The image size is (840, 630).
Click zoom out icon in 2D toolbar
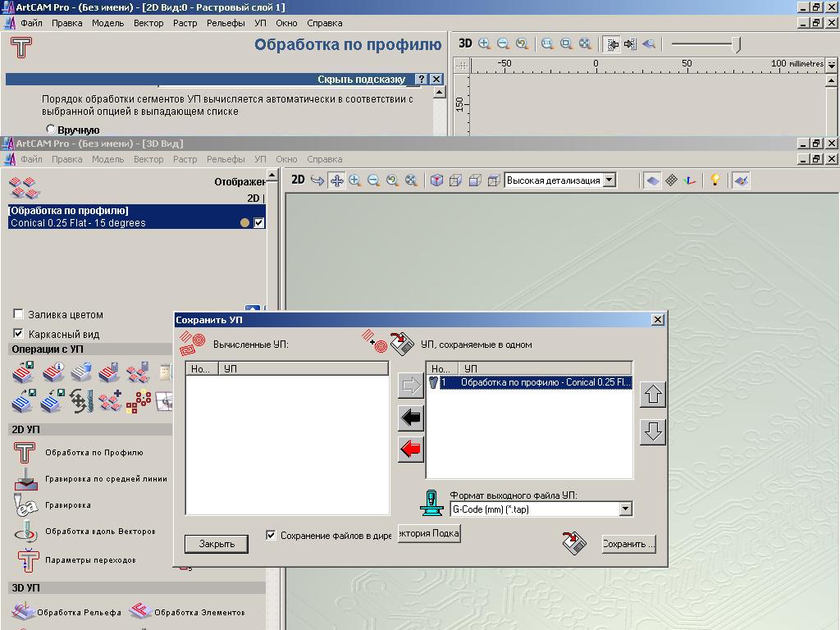[503, 44]
